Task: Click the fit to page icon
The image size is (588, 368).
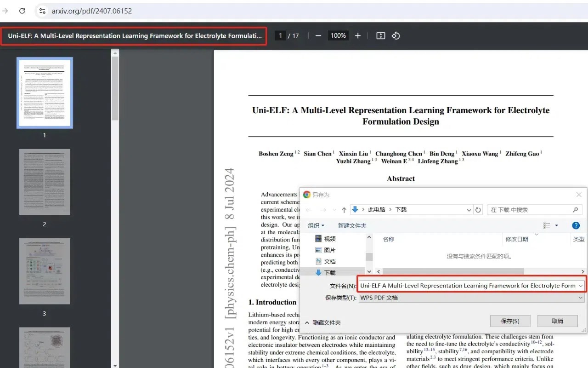Action: [380, 36]
